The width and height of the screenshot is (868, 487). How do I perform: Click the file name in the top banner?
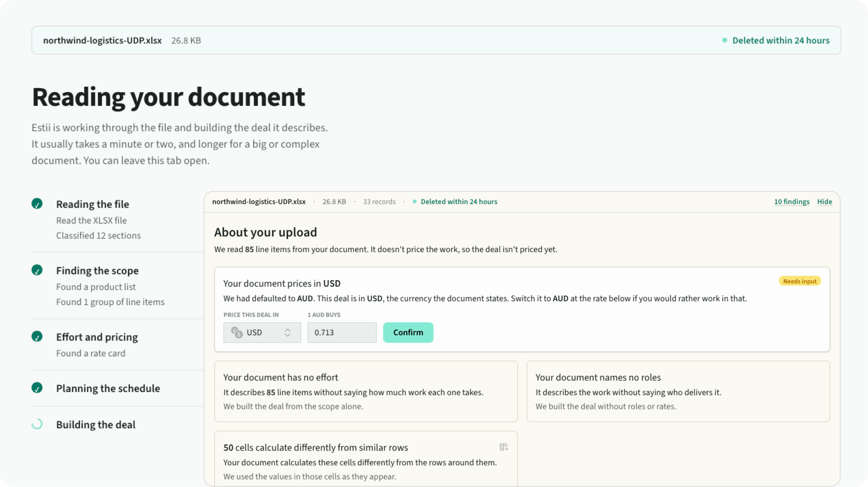pyautogui.click(x=102, y=40)
